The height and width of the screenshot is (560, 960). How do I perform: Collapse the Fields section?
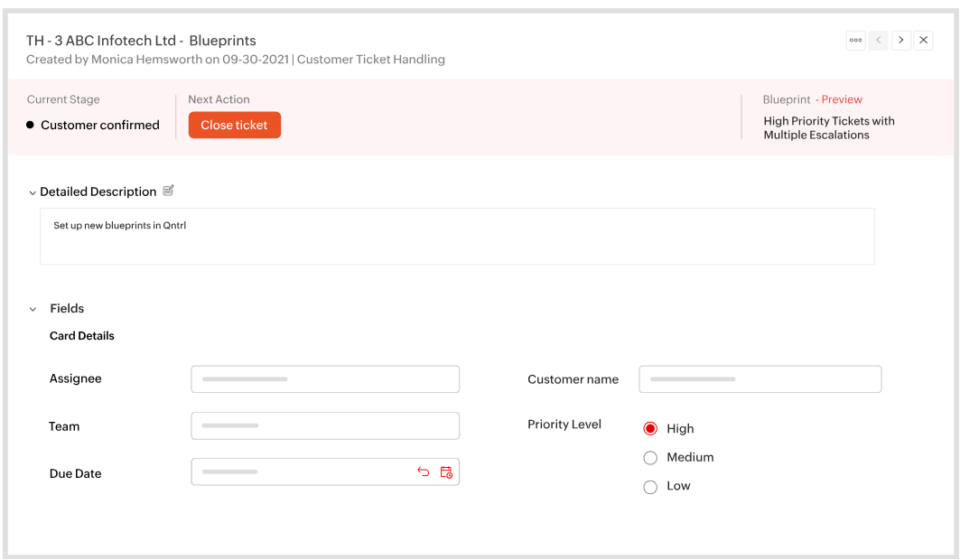click(33, 309)
